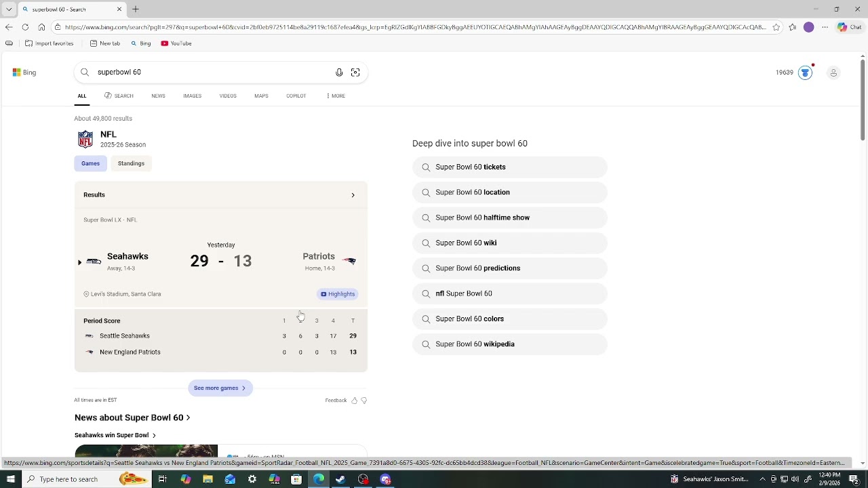This screenshot has width=868, height=488.
Task: Open the Windows Start menu
Action: [x=10, y=479]
